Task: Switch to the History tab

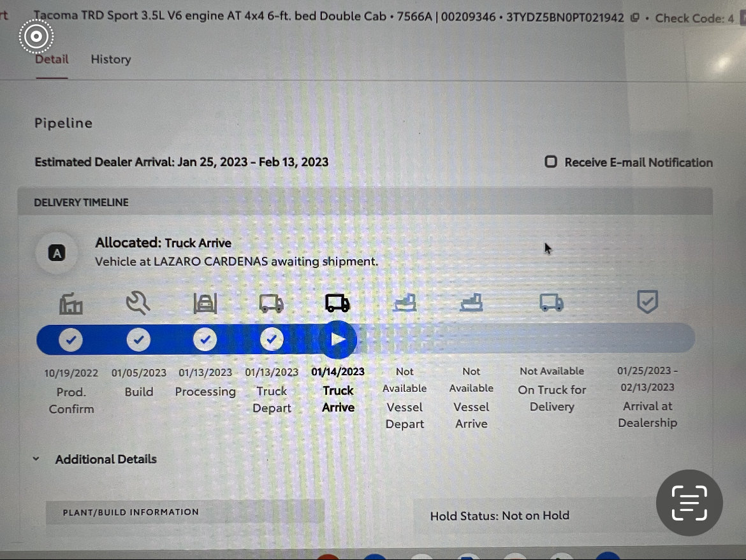Action: point(111,59)
